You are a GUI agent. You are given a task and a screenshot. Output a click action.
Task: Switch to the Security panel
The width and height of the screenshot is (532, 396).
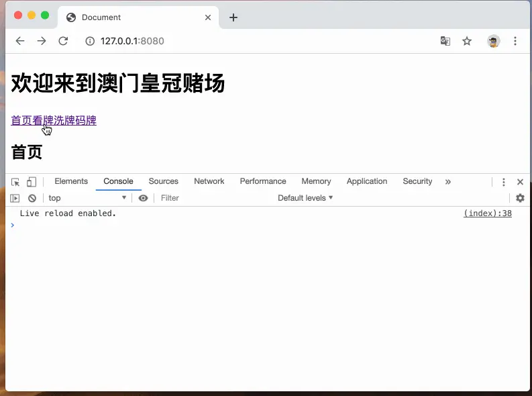[418, 181]
